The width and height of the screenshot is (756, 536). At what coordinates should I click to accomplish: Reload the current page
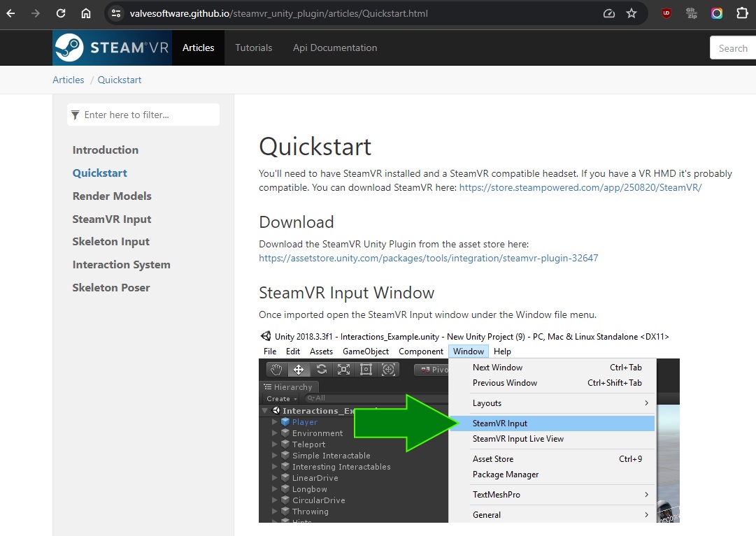coord(61,13)
